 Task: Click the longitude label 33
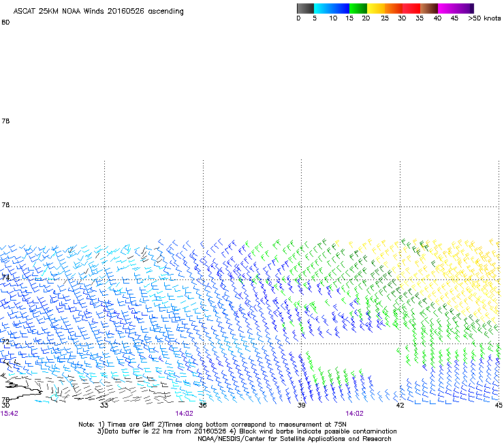pyautogui.click(x=104, y=405)
